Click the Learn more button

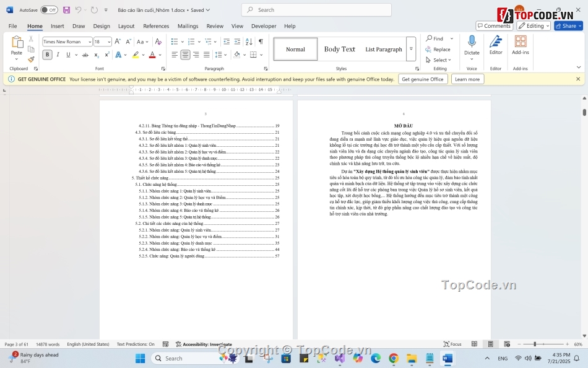(467, 79)
